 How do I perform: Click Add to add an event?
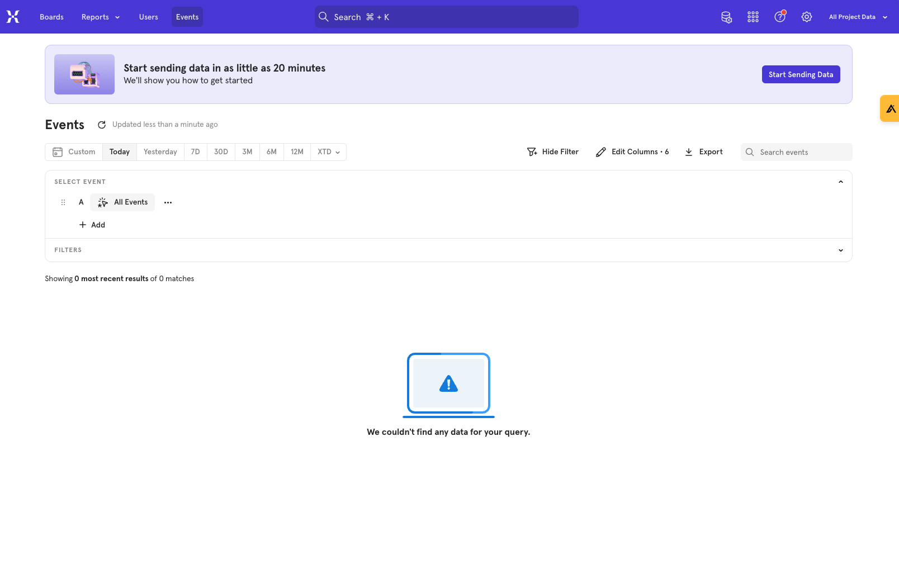coord(92,225)
